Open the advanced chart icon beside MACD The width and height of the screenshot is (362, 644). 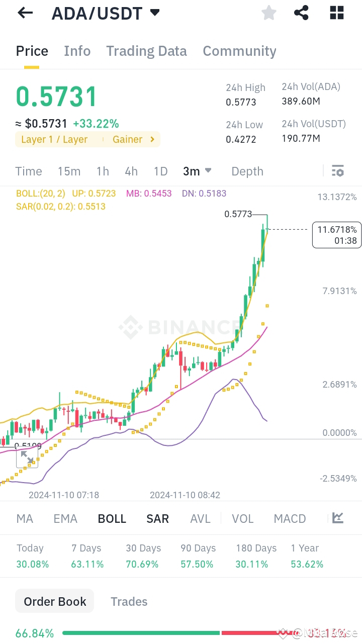(x=337, y=518)
